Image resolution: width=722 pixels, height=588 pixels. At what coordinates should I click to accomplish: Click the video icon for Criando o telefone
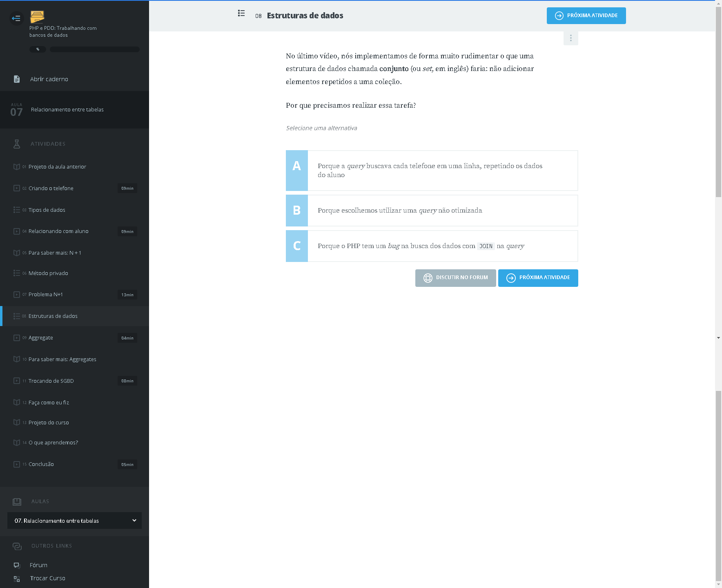[17, 188]
